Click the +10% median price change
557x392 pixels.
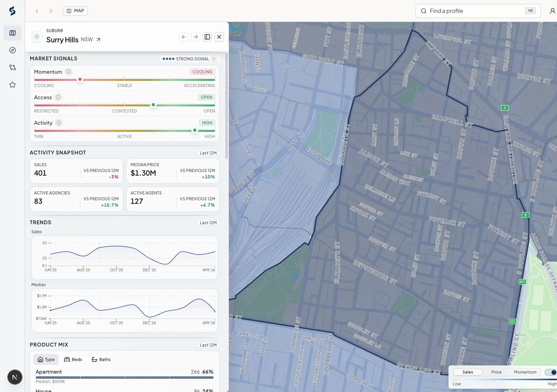pos(209,177)
